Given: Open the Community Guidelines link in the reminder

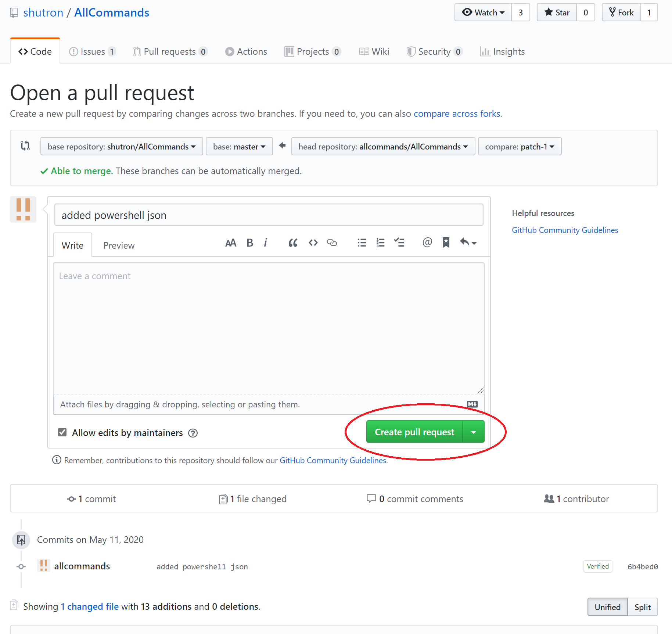Looking at the screenshot, I should (333, 461).
